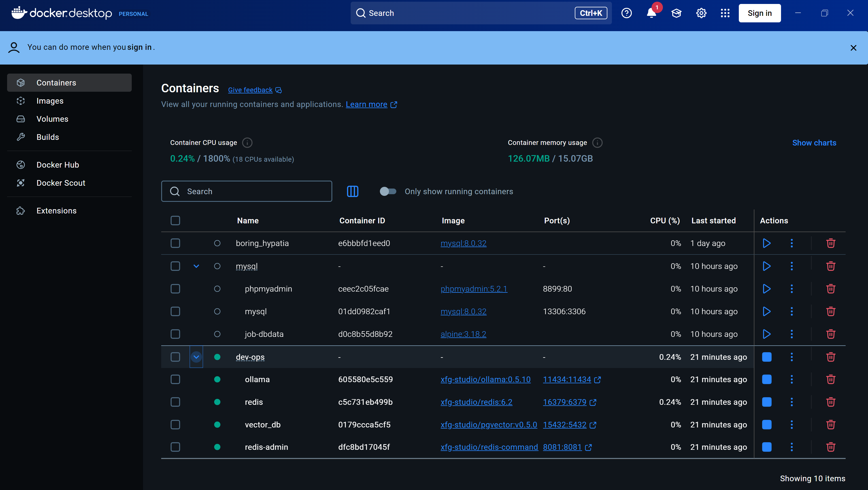Tick the select-all header checkbox
Screen dimensions: 868x490
[175, 221]
